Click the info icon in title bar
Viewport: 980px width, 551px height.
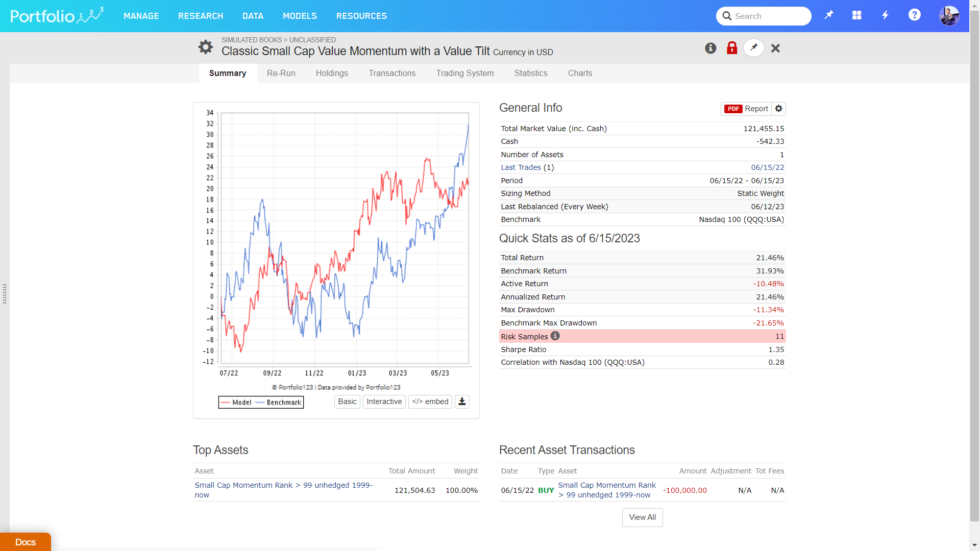click(710, 48)
